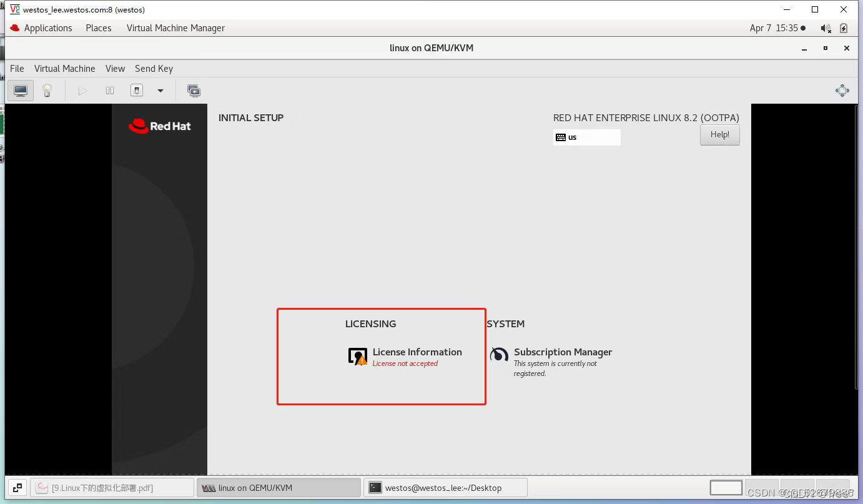
Task: Click 'License not accepted' red text
Action: [x=405, y=363]
